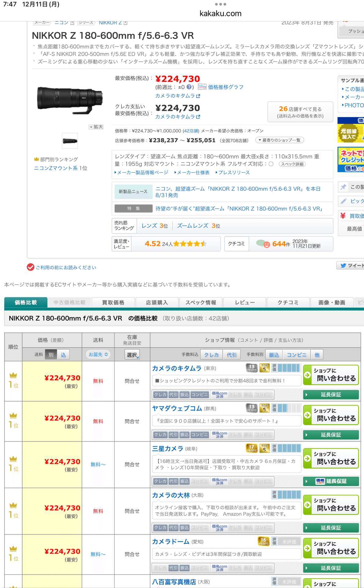Open スペック詳細 spec details
This screenshot has height=588, width=364.
click(x=292, y=164)
